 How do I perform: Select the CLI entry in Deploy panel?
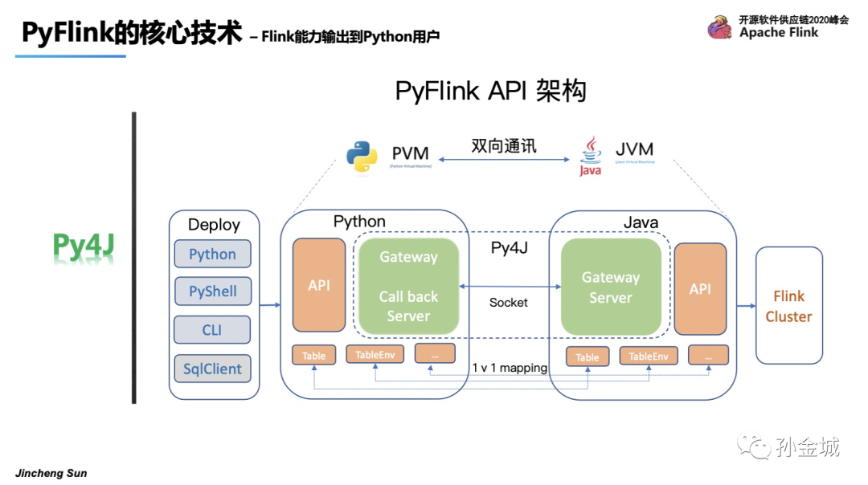point(212,330)
